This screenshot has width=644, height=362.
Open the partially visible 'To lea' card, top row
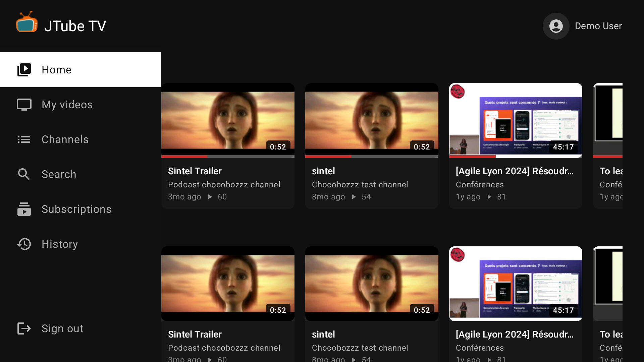point(608,146)
